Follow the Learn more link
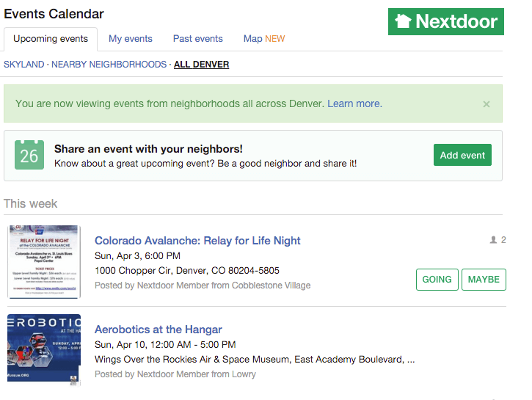This screenshot has height=400, width=532. 354,103
